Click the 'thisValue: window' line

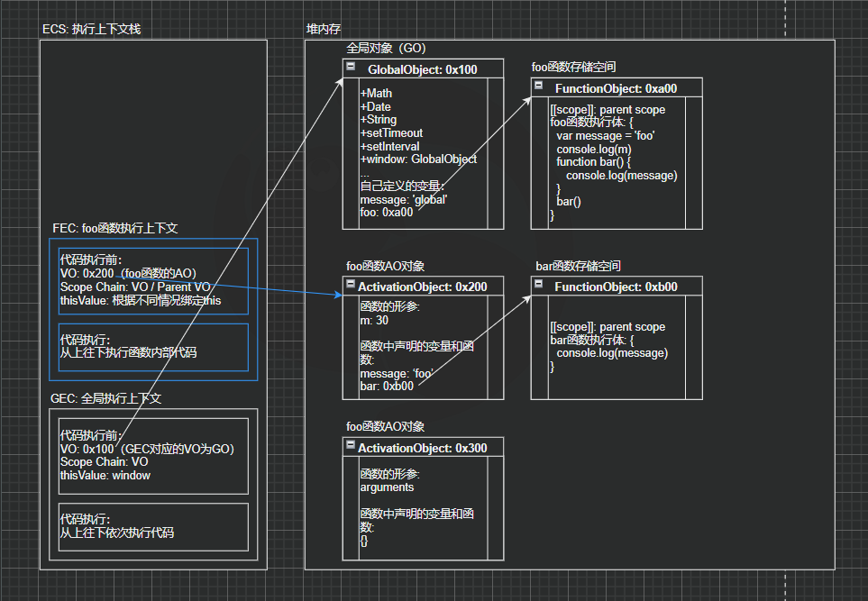105,476
